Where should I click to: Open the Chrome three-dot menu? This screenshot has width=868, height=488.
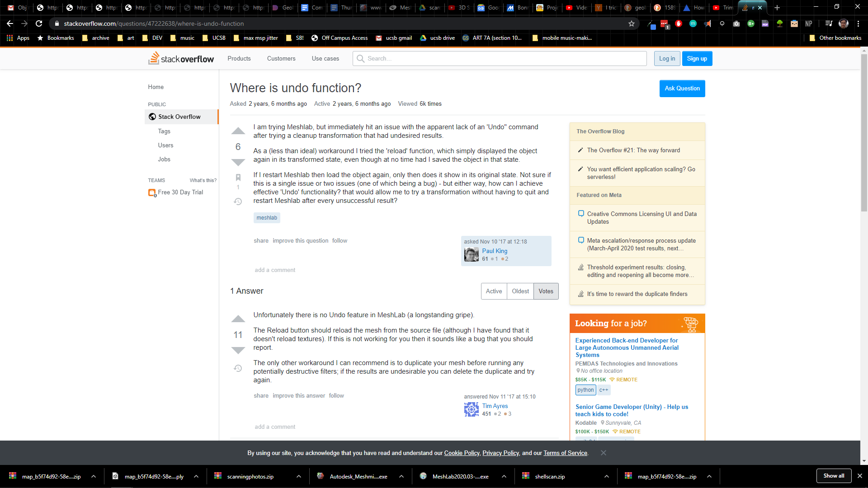857,23
